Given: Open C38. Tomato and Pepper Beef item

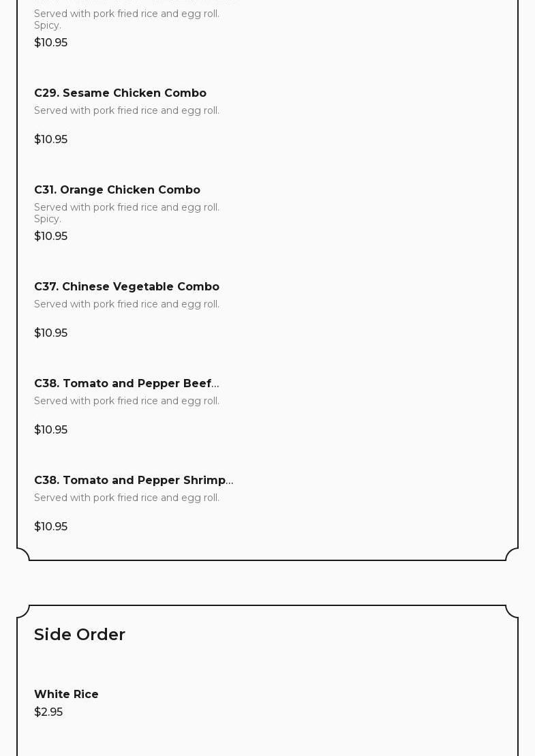Looking at the screenshot, I should [x=126, y=383].
